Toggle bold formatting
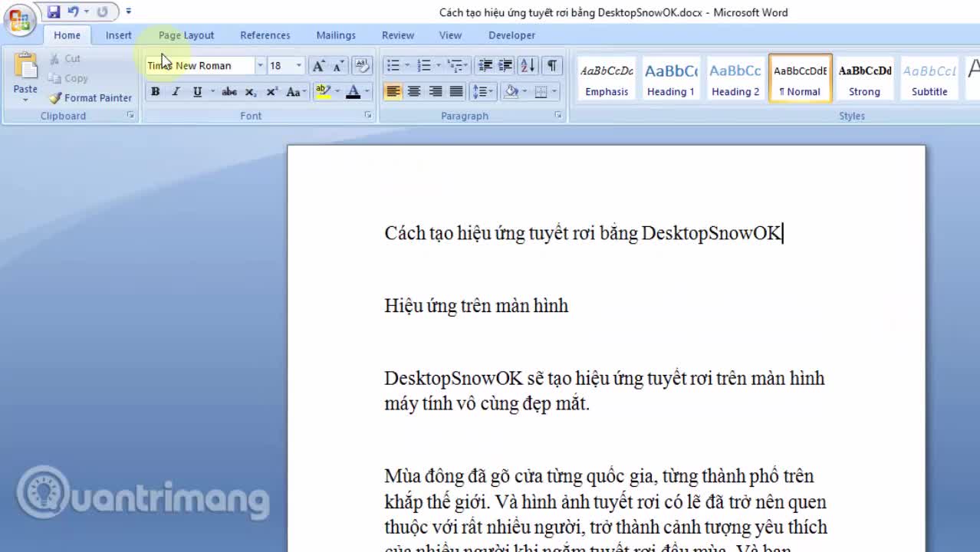This screenshot has height=552, width=980. coord(155,92)
